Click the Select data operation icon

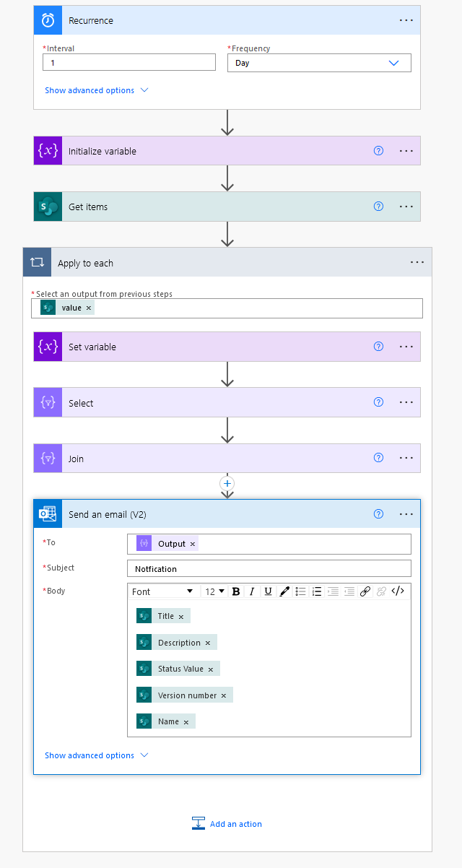click(48, 403)
